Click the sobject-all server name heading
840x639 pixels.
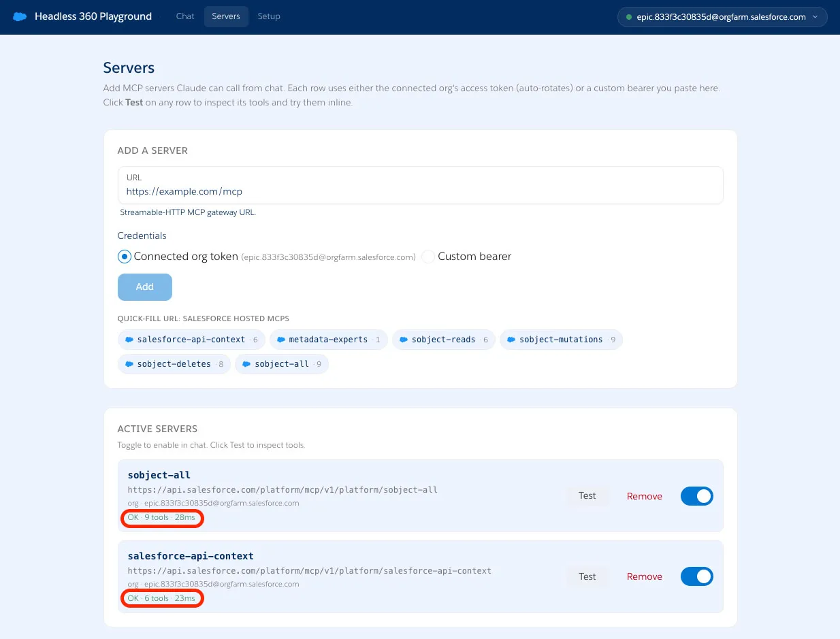(x=159, y=475)
